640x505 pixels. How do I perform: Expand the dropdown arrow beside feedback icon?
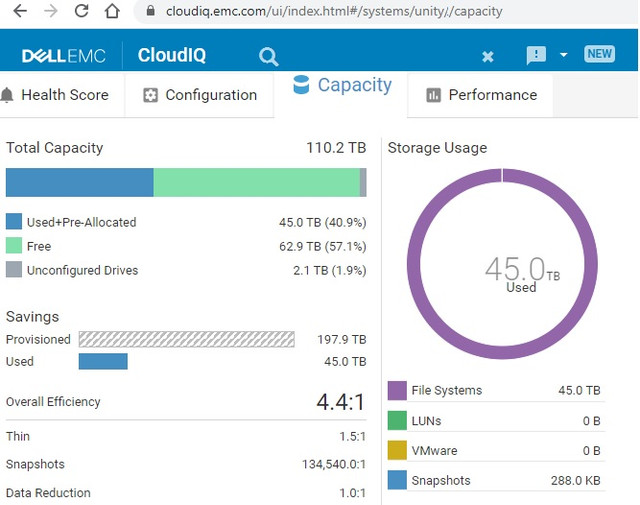point(563,55)
